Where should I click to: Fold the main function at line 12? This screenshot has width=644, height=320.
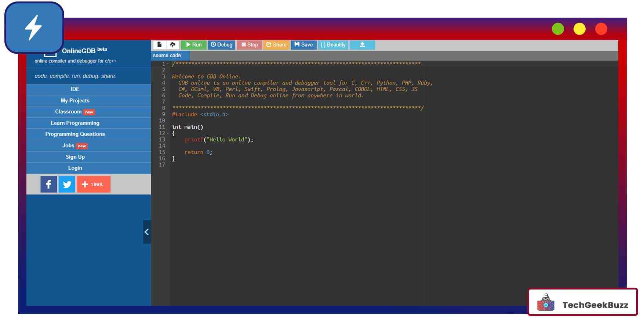pyautogui.click(x=168, y=133)
